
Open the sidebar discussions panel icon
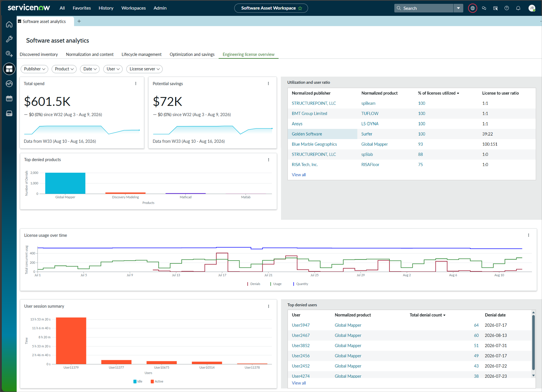pos(495,8)
